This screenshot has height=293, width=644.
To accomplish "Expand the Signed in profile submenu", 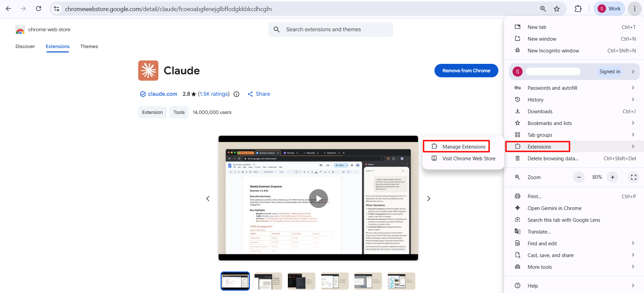I will [633, 72].
